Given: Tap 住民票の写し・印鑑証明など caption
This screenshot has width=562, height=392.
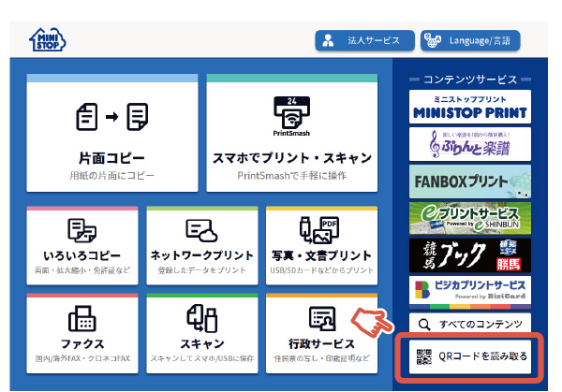Looking at the screenshot, I should pyautogui.click(x=321, y=358).
